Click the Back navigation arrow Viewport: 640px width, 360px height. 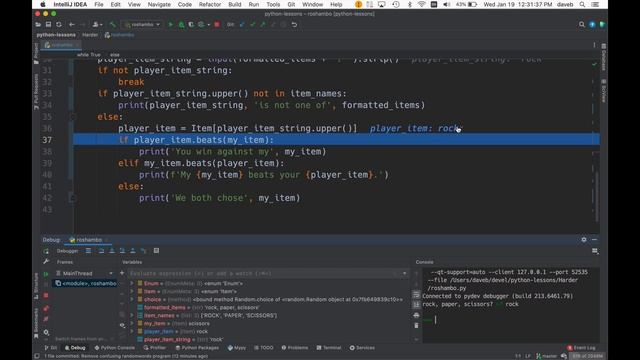pyautogui.click(x=72, y=24)
